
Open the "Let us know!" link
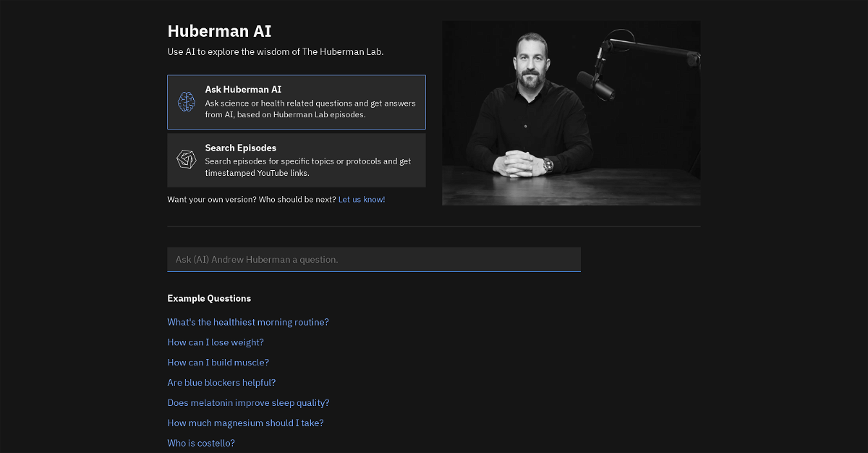pyautogui.click(x=362, y=199)
